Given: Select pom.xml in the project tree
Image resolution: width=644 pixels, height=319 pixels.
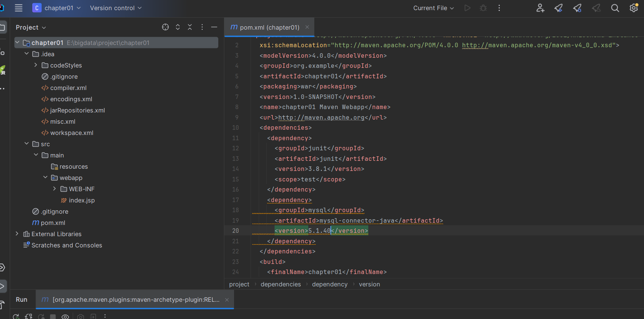Looking at the screenshot, I should [49, 223].
